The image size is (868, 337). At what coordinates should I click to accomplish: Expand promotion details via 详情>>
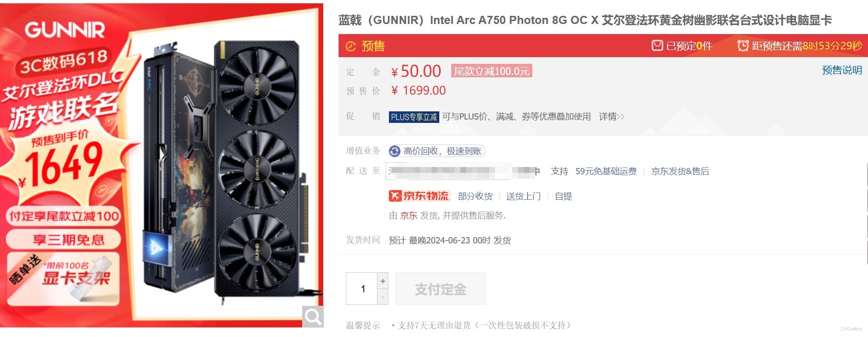click(x=611, y=117)
